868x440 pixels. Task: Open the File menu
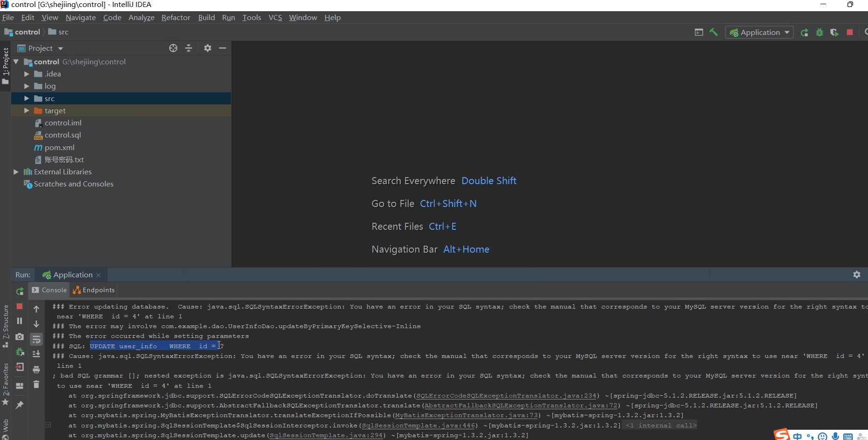click(x=8, y=17)
